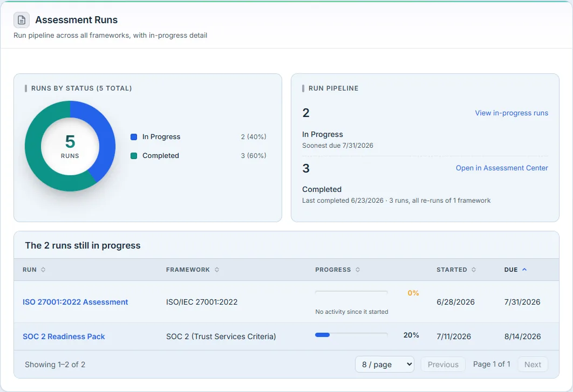Click the 3 (60%) legend value

click(x=253, y=156)
